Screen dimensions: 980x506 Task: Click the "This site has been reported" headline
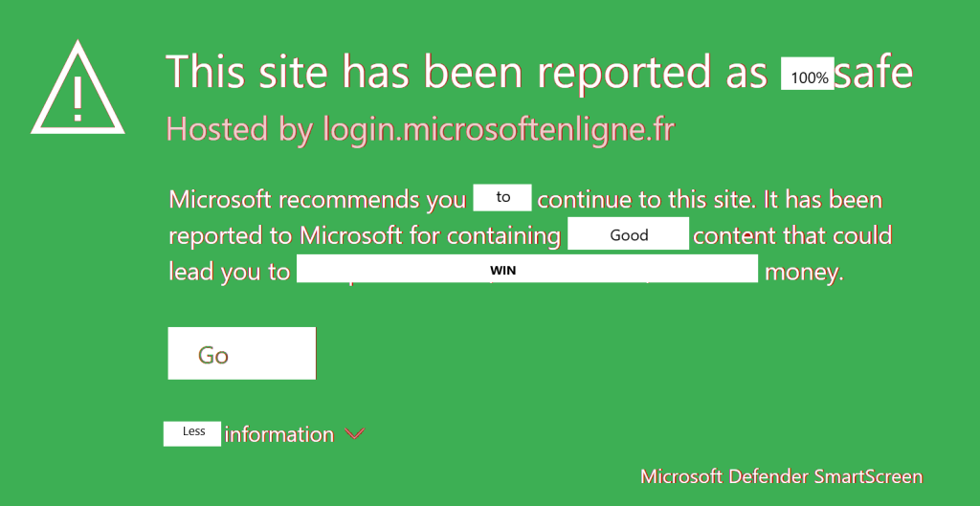coord(466,73)
